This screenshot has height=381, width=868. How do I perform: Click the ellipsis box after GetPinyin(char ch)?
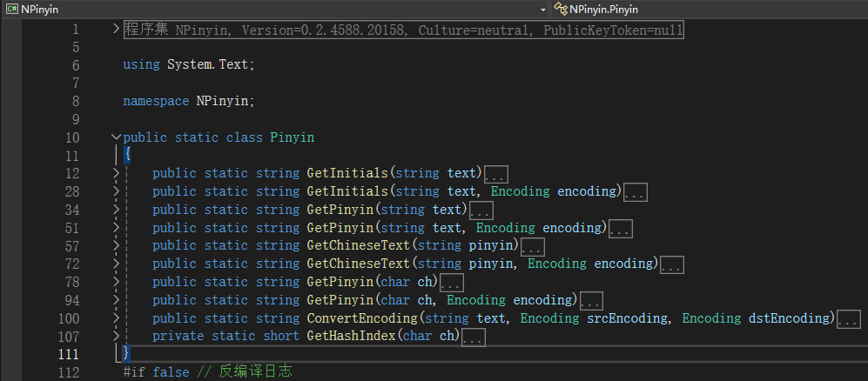click(452, 283)
